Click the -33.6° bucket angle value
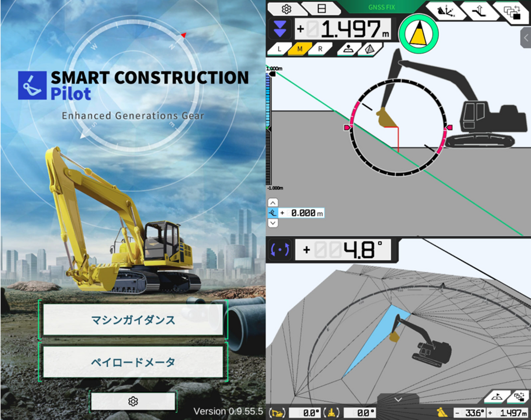This screenshot has height=420, width=531. point(470,413)
